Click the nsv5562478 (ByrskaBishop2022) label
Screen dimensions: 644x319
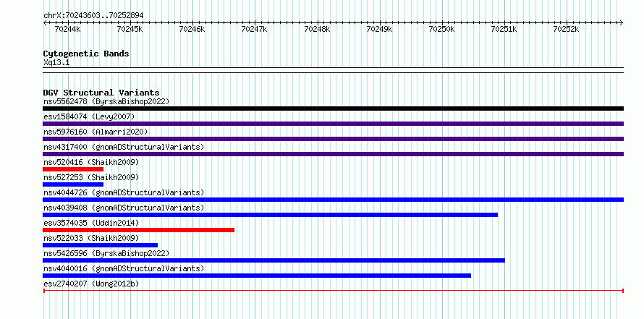[x=106, y=101]
